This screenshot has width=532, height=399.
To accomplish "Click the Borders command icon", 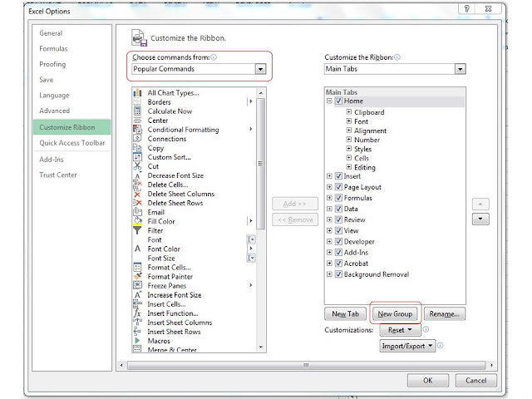I will [137, 101].
